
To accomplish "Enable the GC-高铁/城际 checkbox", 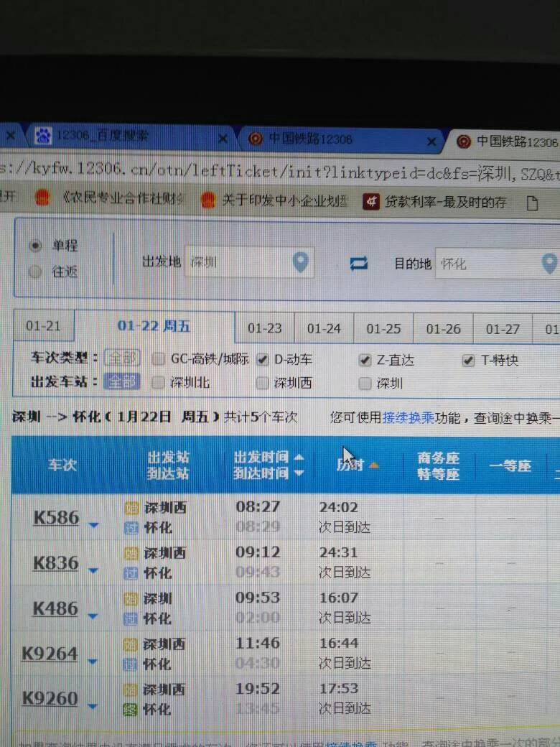I will 159,358.
